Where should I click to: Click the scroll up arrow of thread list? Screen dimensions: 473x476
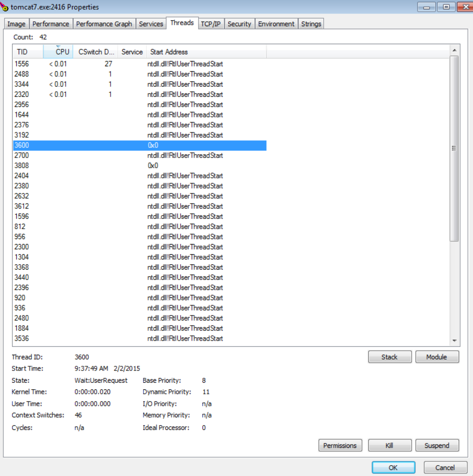[454, 50]
